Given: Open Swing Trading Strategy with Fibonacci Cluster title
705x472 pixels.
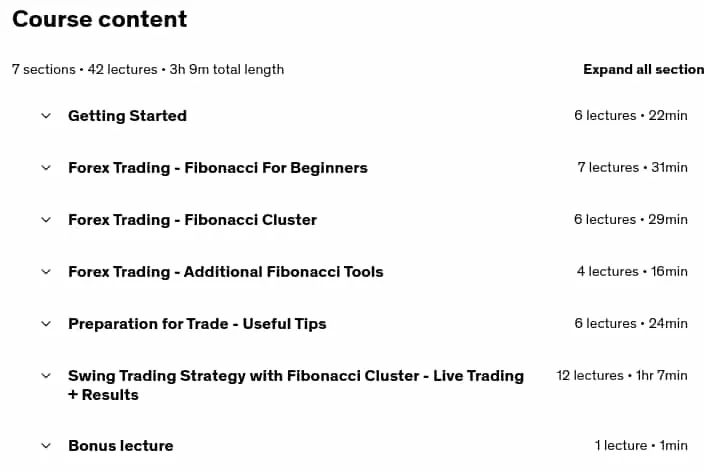Looking at the screenshot, I should point(296,385).
